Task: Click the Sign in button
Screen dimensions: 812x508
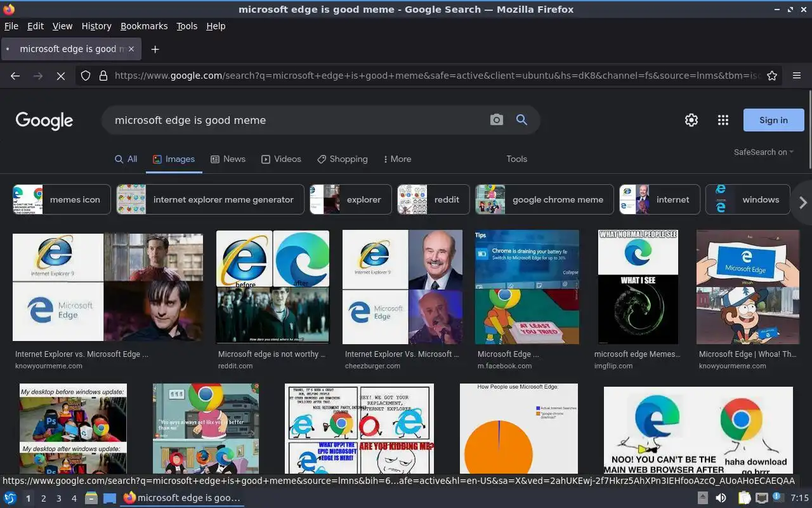Action: [x=773, y=120]
